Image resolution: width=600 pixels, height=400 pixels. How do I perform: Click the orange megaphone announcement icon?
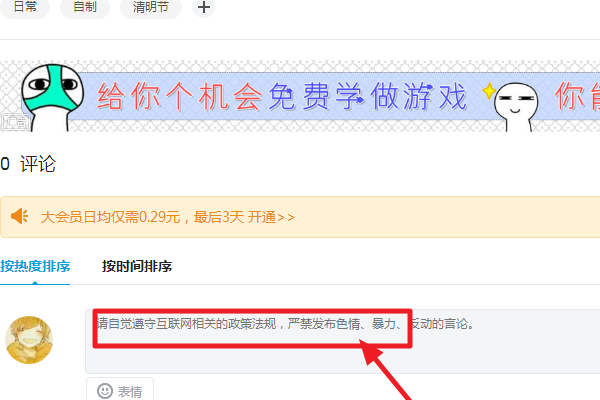point(20,216)
